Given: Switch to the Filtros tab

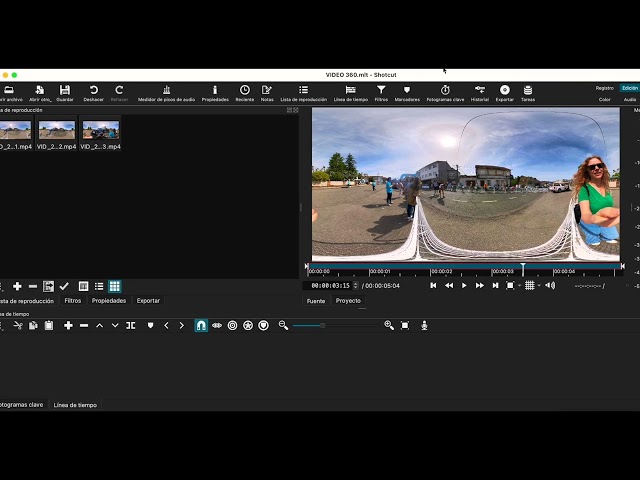Looking at the screenshot, I should click(73, 301).
